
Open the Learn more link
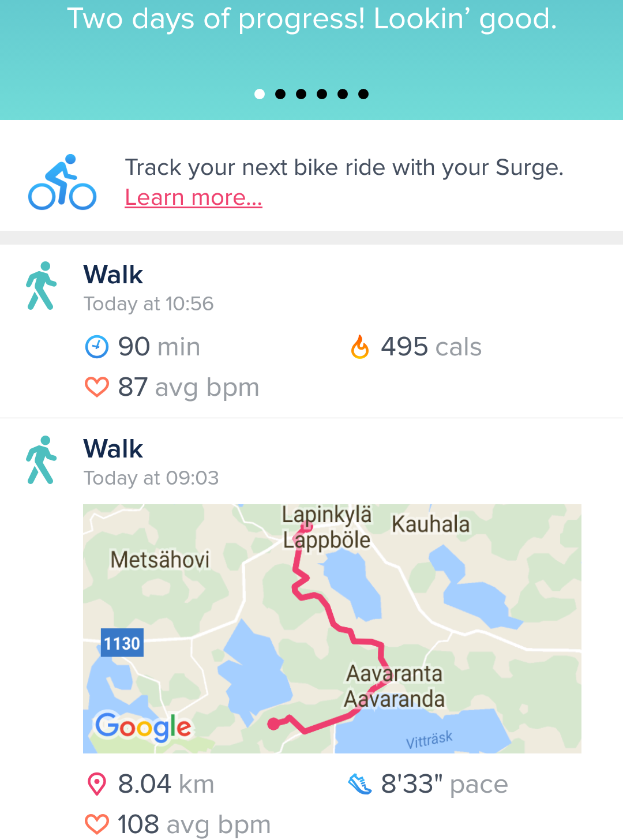tap(193, 198)
